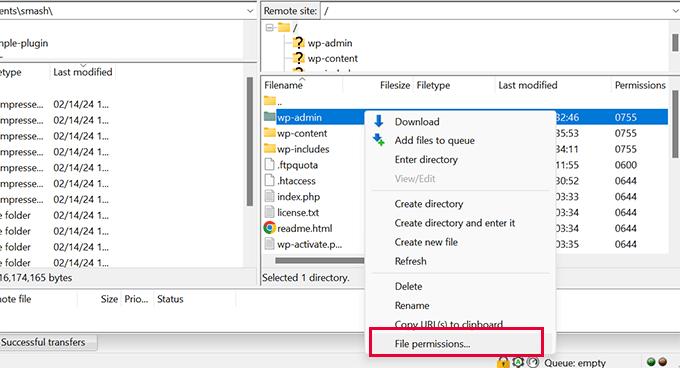Click the question-mark icon beside wp-admin in tree
Viewport: 680px width, 368px height.
click(298, 43)
